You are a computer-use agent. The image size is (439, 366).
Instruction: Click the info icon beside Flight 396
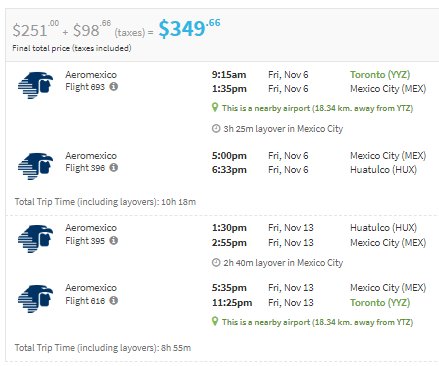point(114,168)
